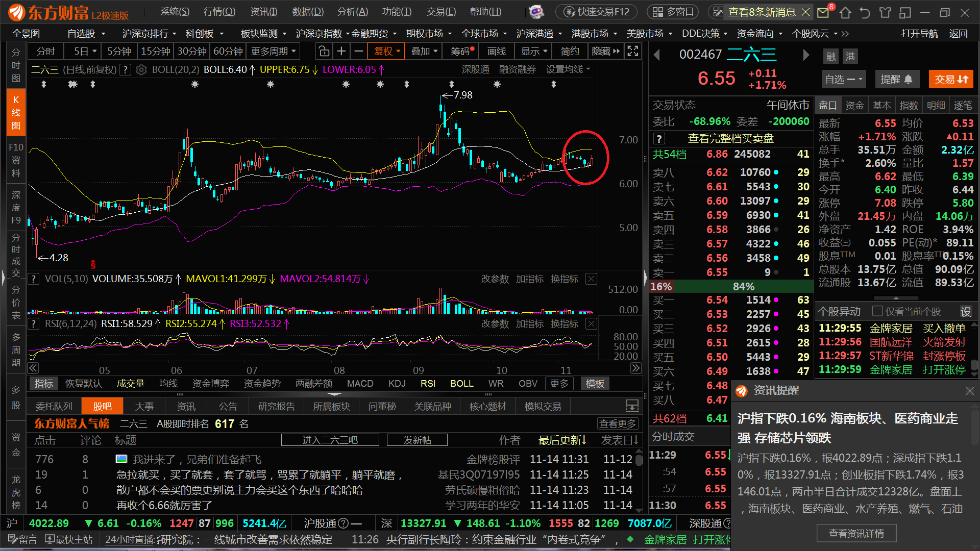The width and height of the screenshot is (980, 551).
Task: Toggle 简约 simple view mode
Action: click(x=570, y=51)
